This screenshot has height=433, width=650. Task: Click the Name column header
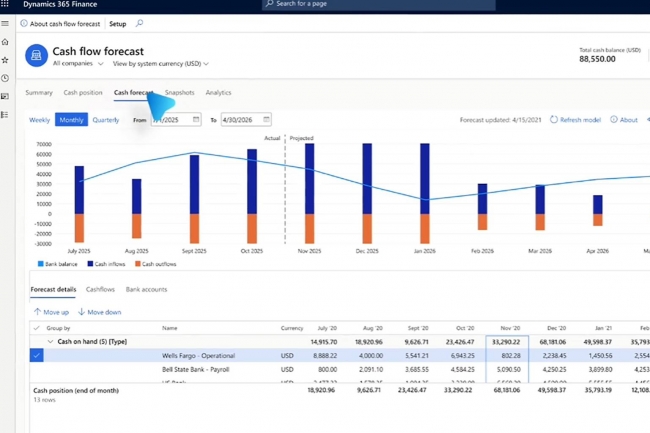point(170,328)
